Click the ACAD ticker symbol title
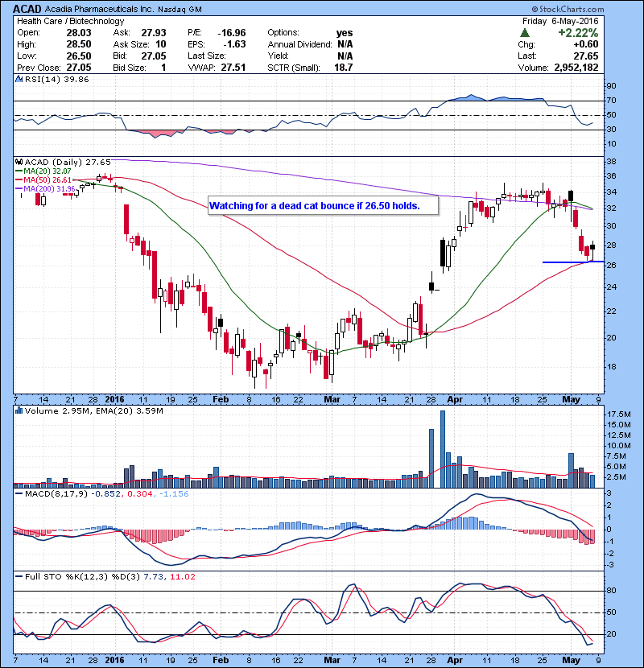 [x=27, y=9]
